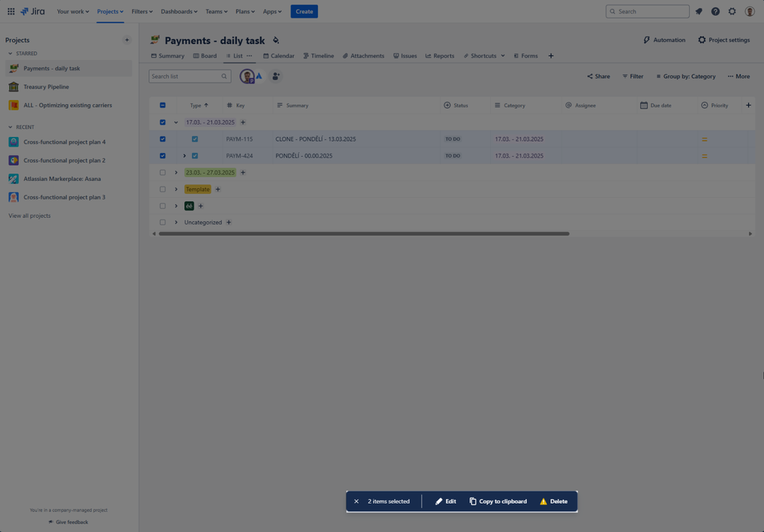Click the horizontal scrollbar of the list
764x532 pixels.
click(364, 234)
